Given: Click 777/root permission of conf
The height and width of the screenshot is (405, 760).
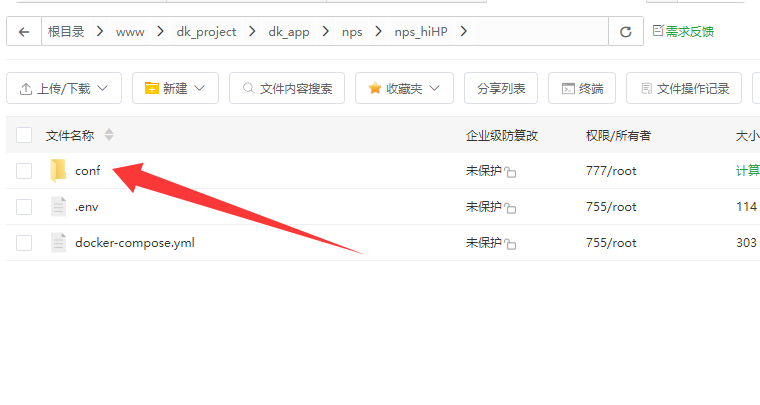Looking at the screenshot, I should [x=611, y=171].
